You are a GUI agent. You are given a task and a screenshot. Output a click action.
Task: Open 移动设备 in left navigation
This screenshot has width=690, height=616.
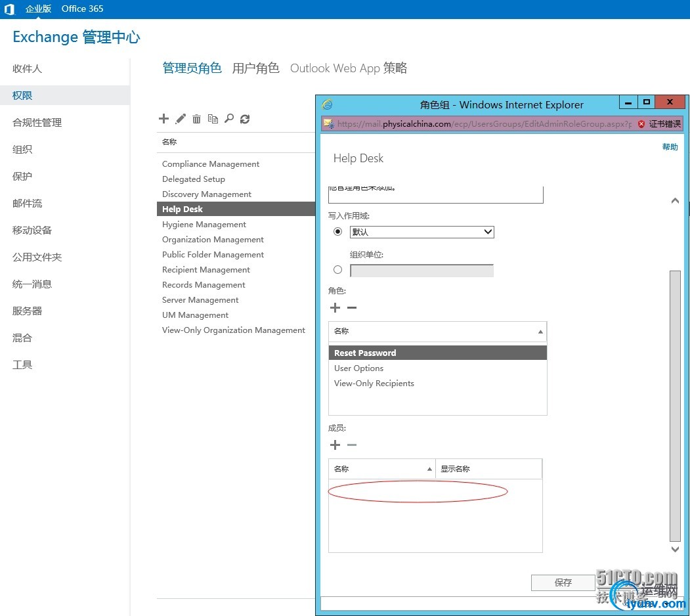click(32, 230)
